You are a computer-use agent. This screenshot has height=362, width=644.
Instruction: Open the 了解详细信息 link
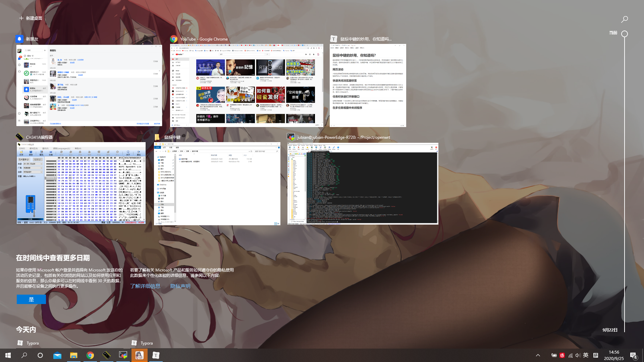pos(145,286)
